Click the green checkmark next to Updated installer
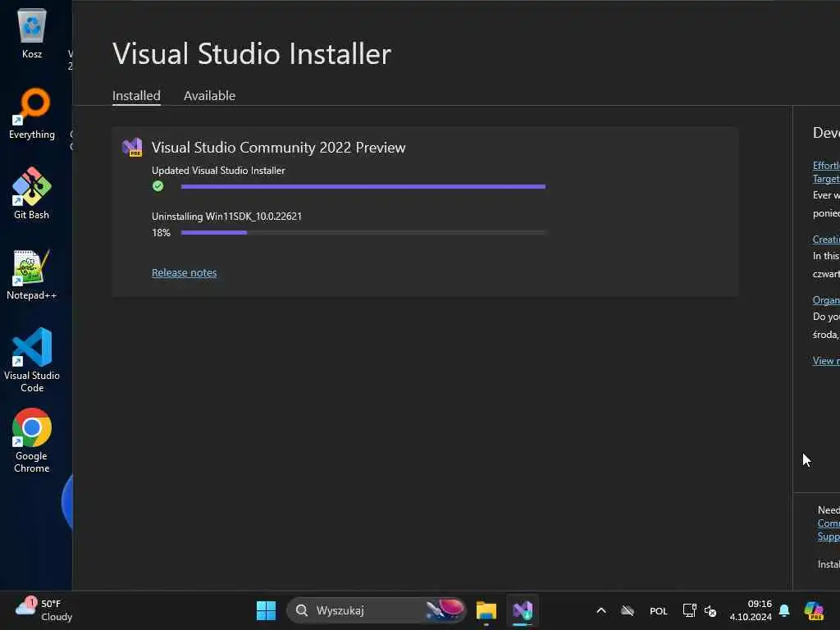The width and height of the screenshot is (840, 630). pyautogui.click(x=158, y=186)
